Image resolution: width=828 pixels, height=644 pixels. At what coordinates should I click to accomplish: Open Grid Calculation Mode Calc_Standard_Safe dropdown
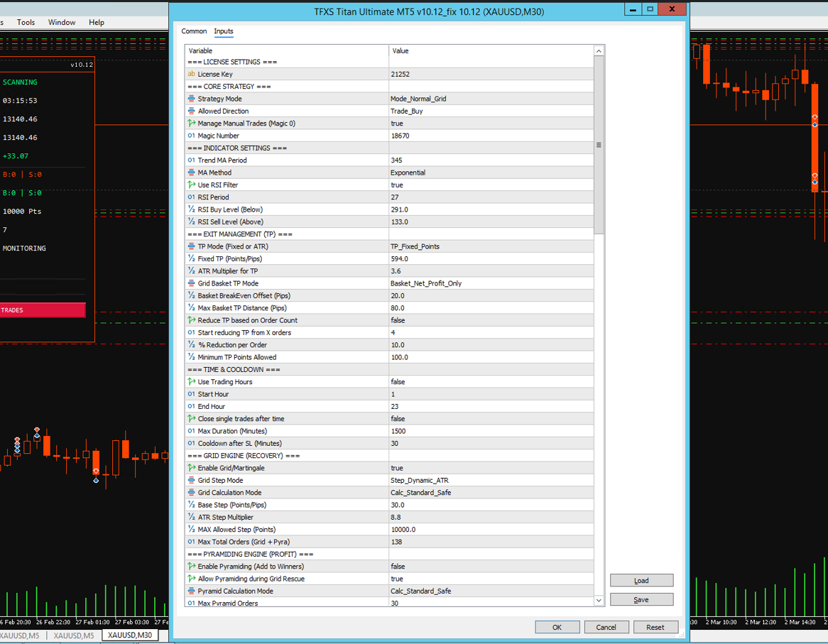[x=491, y=493]
